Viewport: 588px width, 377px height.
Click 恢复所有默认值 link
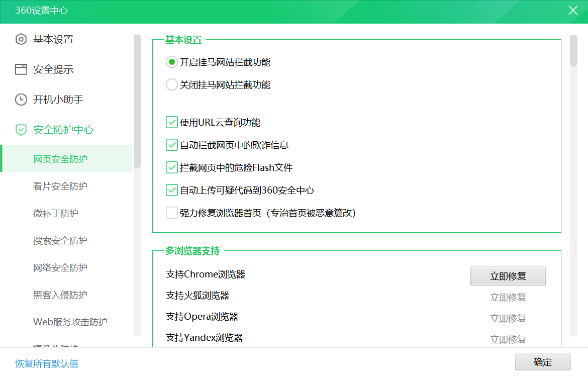pyautogui.click(x=47, y=363)
